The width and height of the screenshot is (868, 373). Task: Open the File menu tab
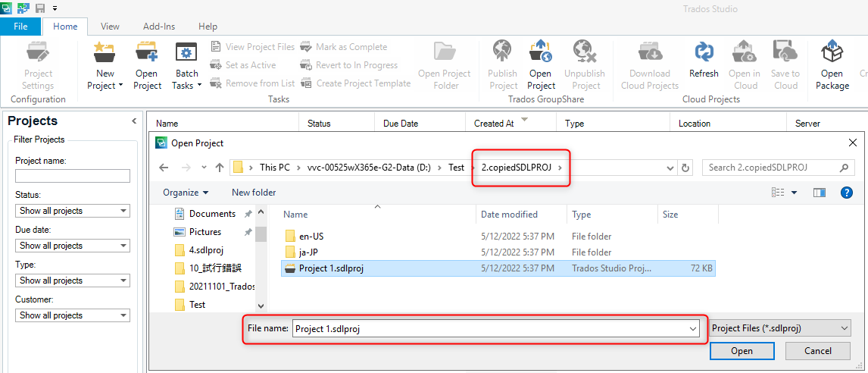[20, 27]
